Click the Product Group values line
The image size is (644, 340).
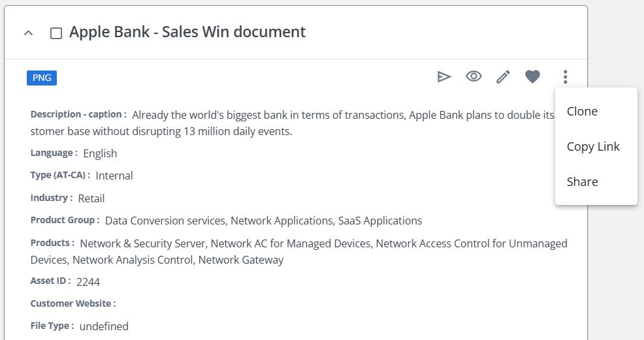pyautogui.click(x=263, y=221)
